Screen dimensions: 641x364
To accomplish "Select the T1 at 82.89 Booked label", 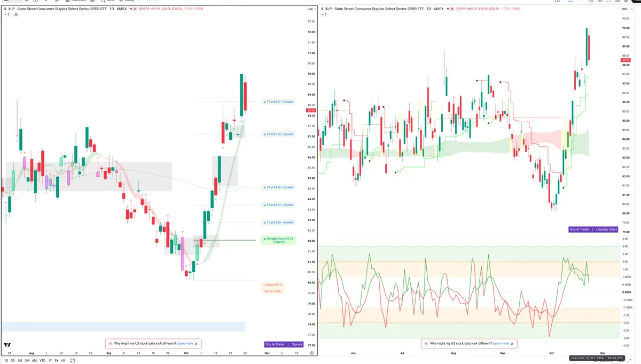I will [x=278, y=223].
